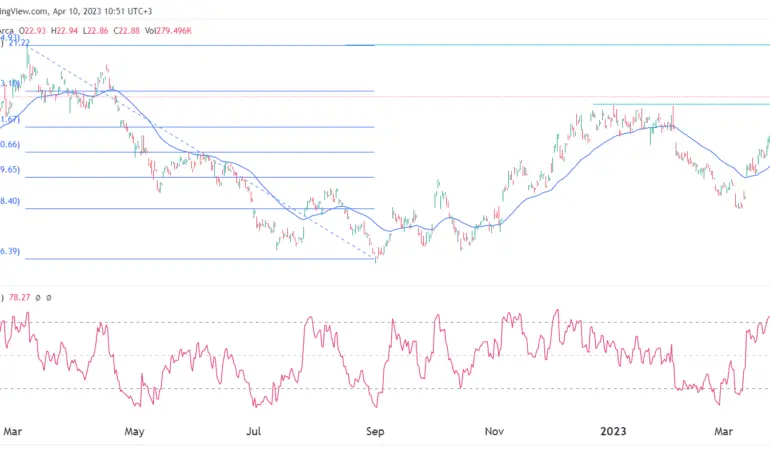Click the low price value L22.86

point(96,31)
